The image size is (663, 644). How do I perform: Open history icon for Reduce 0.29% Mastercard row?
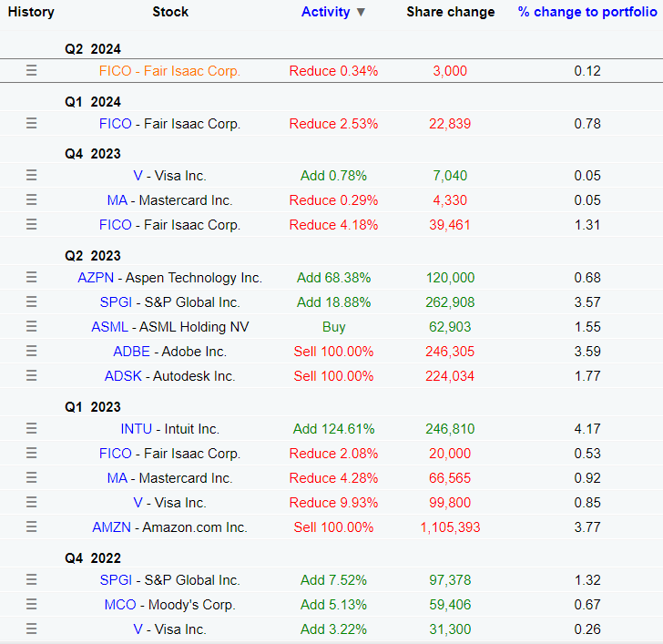tap(31, 199)
